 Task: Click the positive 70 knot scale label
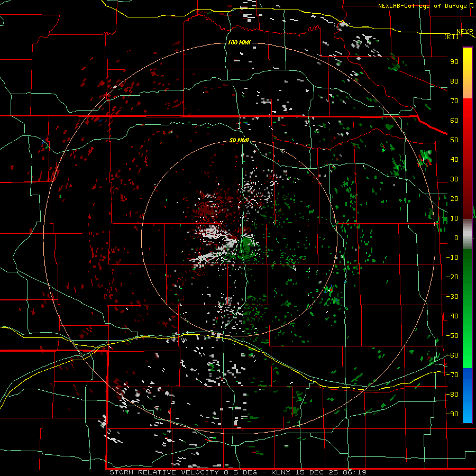click(x=454, y=101)
